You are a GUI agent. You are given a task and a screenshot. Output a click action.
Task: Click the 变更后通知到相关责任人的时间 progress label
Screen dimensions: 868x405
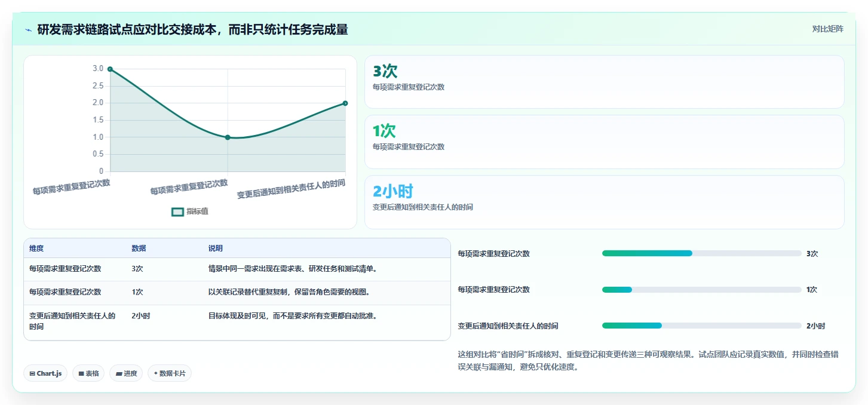coord(508,326)
